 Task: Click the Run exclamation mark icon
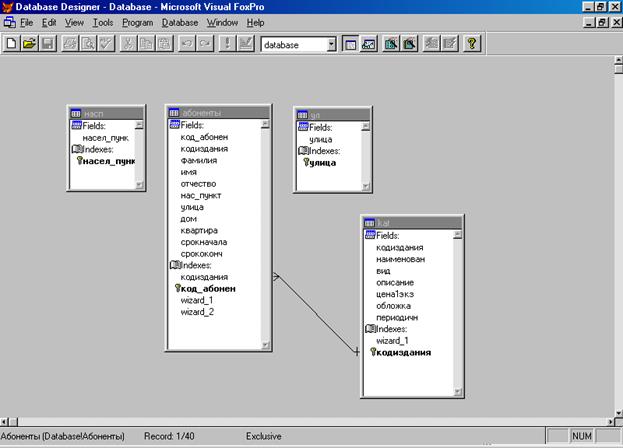pos(227,44)
